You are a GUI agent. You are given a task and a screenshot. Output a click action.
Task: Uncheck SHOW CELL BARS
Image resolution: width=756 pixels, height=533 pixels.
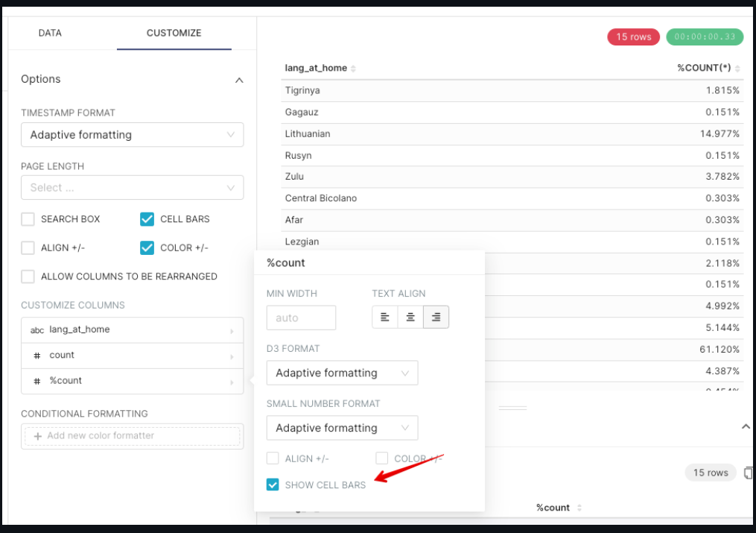[273, 485]
